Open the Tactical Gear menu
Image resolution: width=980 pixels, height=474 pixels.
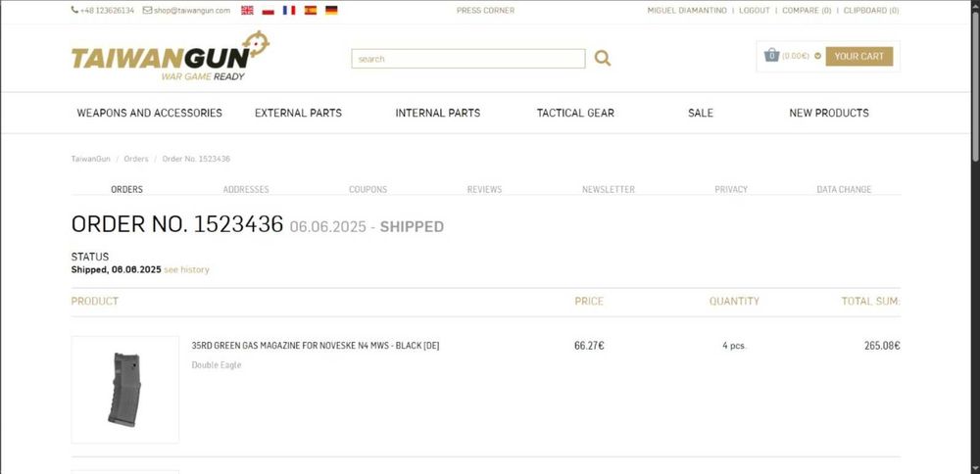(575, 113)
